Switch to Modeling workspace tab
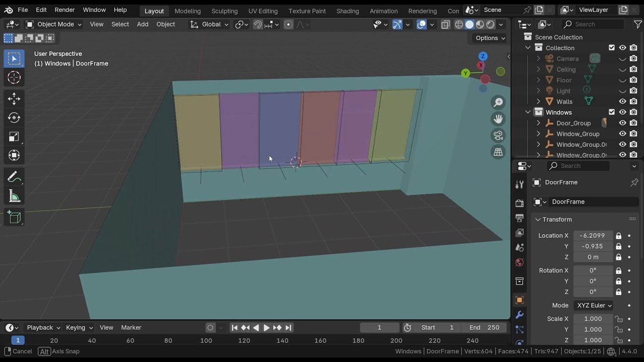 point(187,11)
